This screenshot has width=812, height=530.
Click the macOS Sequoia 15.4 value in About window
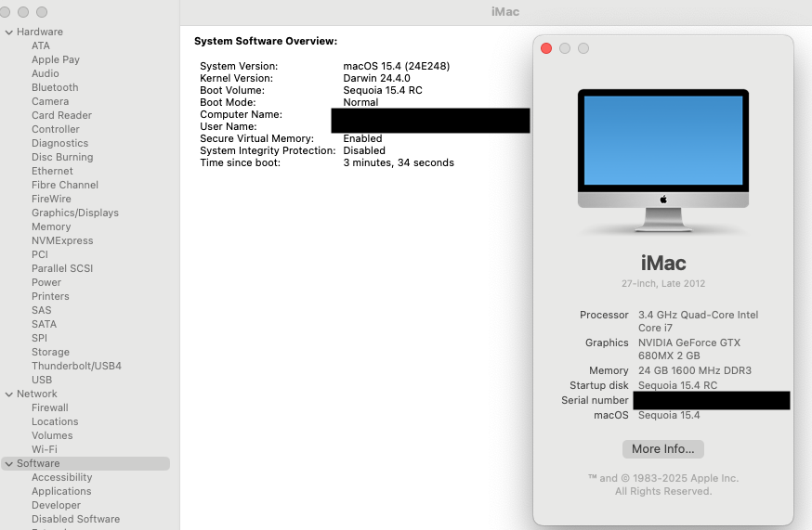click(669, 415)
